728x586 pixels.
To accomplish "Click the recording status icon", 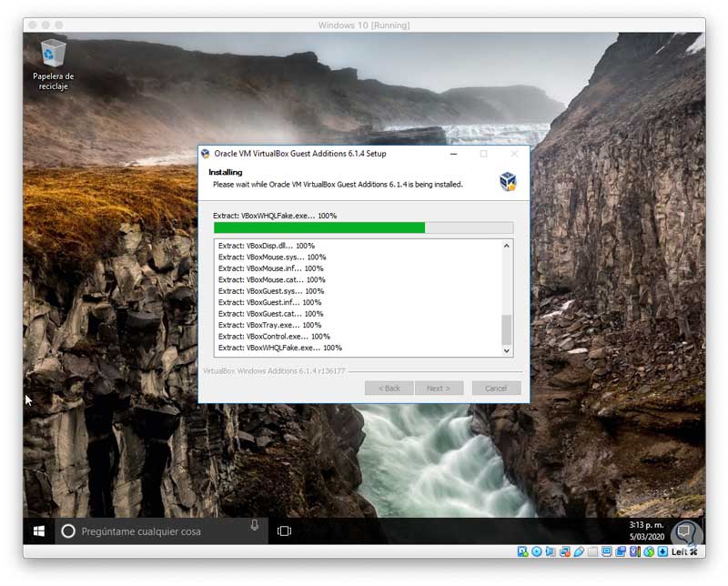I will (621, 551).
